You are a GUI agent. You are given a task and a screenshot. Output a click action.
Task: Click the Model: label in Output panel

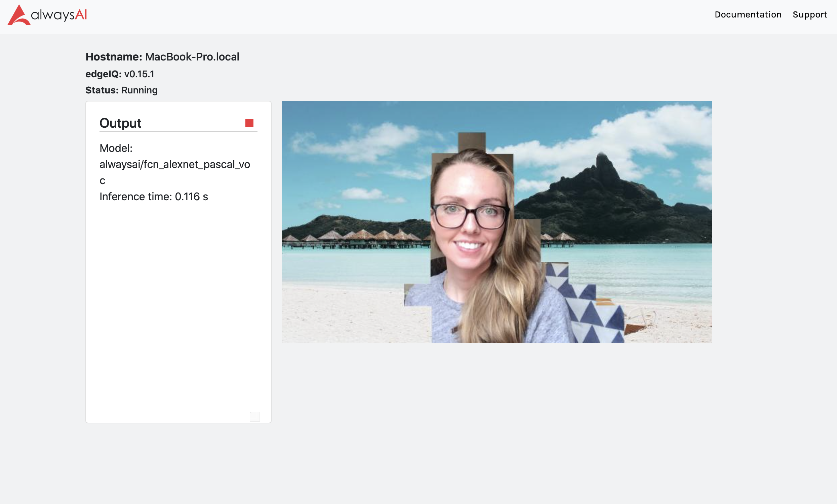[116, 148]
